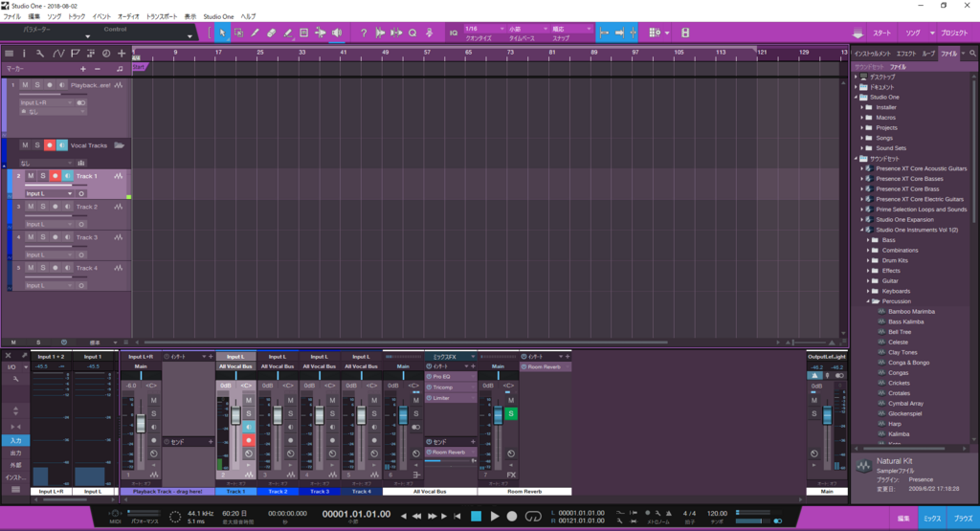Screen dimensions: 980x531
Task: Toggle record arm on Track 1 mixer channel
Action: point(248,440)
